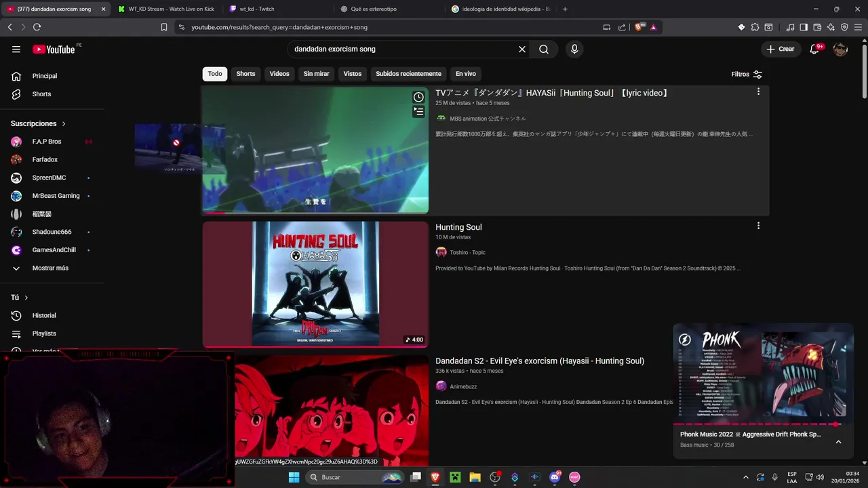Open the Animebuzz channel link
The width and height of the screenshot is (868, 488).
point(463,386)
